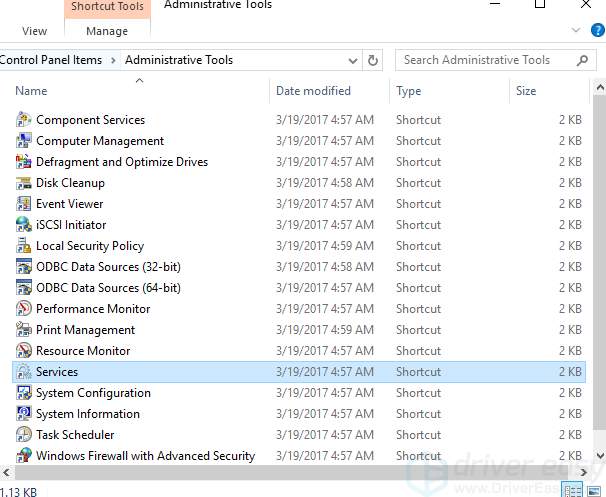
Task: Select the iSCSI Initiator name text
Action: tap(71, 225)
